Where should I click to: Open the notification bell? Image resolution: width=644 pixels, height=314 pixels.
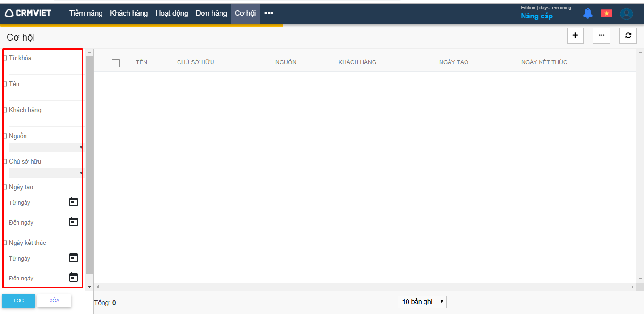[x=587, y=13]
